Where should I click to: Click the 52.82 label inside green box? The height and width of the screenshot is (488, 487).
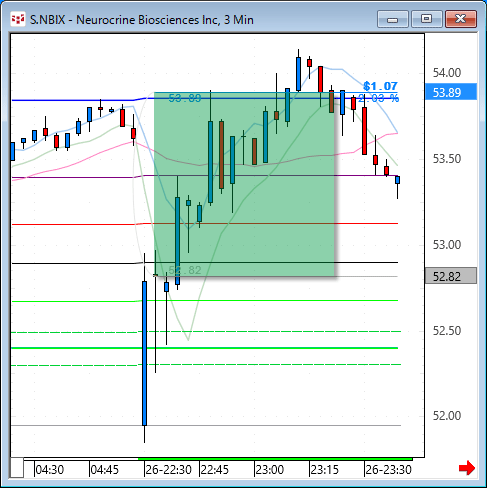[185, 270]
